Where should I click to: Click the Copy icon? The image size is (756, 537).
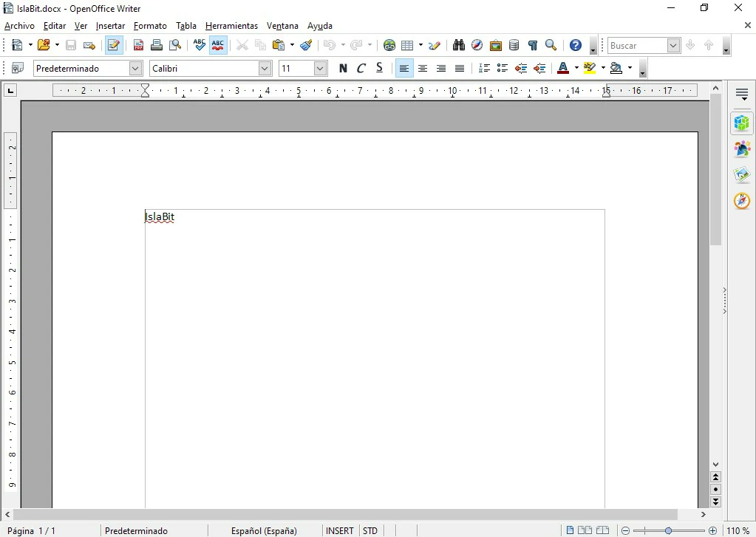pyautogui.click(x=260, y=45)
